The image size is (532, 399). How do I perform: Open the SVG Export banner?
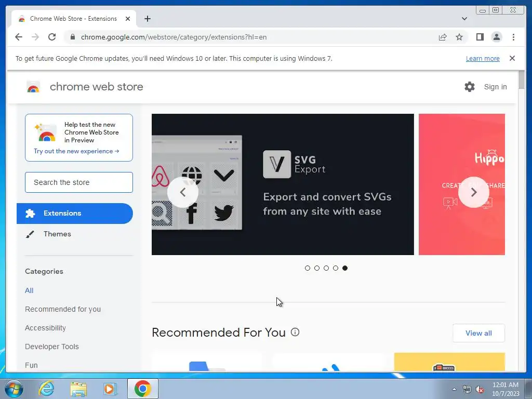[x=283, y=184]
